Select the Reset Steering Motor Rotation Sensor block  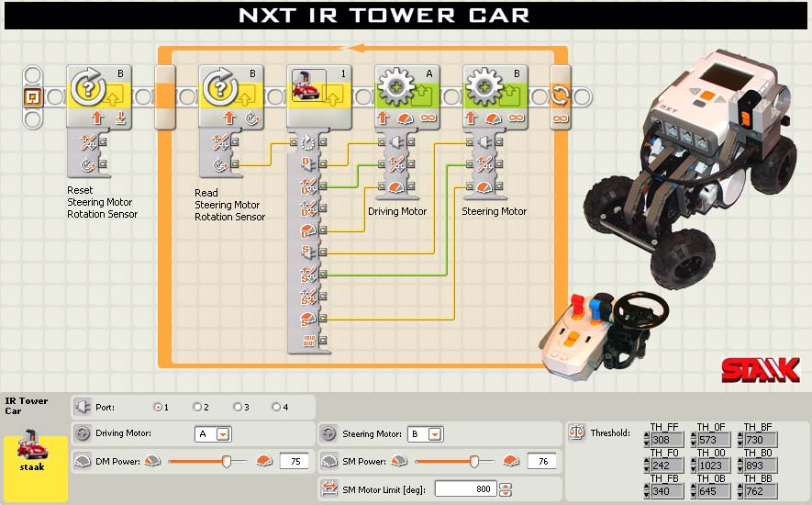(99, 96)
